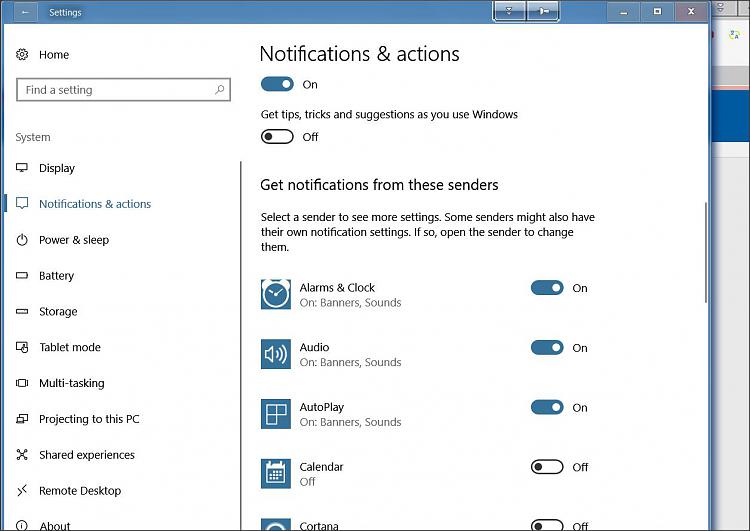Click the About info icon
The height and width of the screenshot is (531, 750).
[x=22, y=525]
